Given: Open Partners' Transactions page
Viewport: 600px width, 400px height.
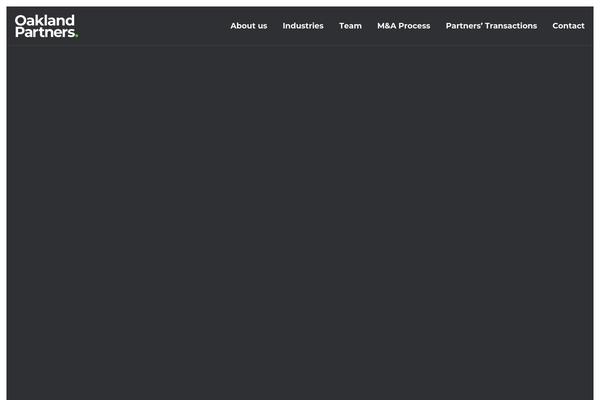Looking at the screenshot, I should (x=491, y=26).
